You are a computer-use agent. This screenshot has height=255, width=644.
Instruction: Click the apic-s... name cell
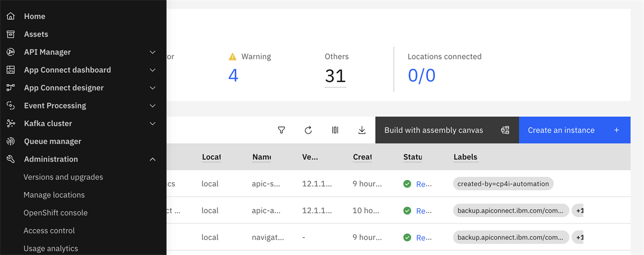pos(265,184)
